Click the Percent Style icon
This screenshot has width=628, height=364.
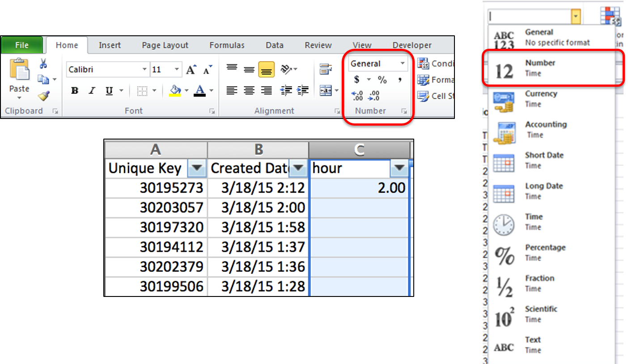pos(382,80)
